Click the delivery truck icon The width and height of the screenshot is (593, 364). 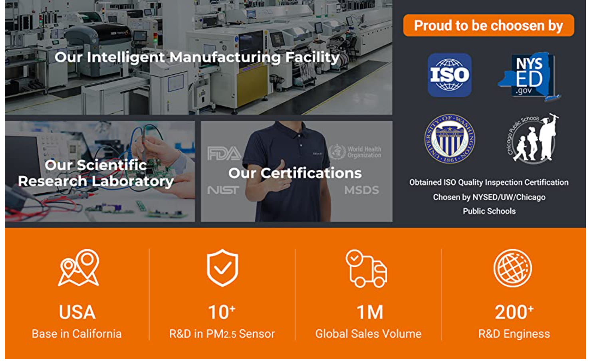tap(366, 269)
